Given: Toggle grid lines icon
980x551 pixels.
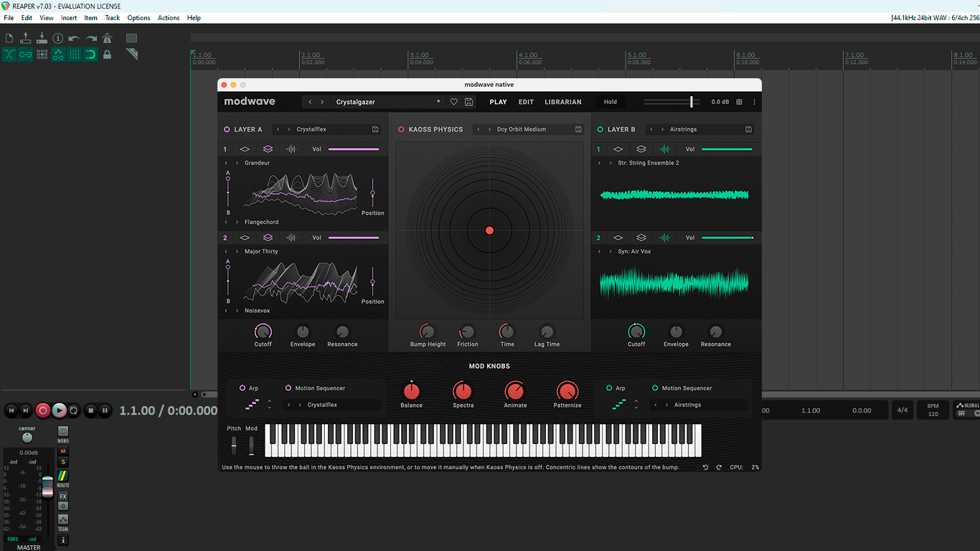Looking at the screenshot, I should [75, 55].
